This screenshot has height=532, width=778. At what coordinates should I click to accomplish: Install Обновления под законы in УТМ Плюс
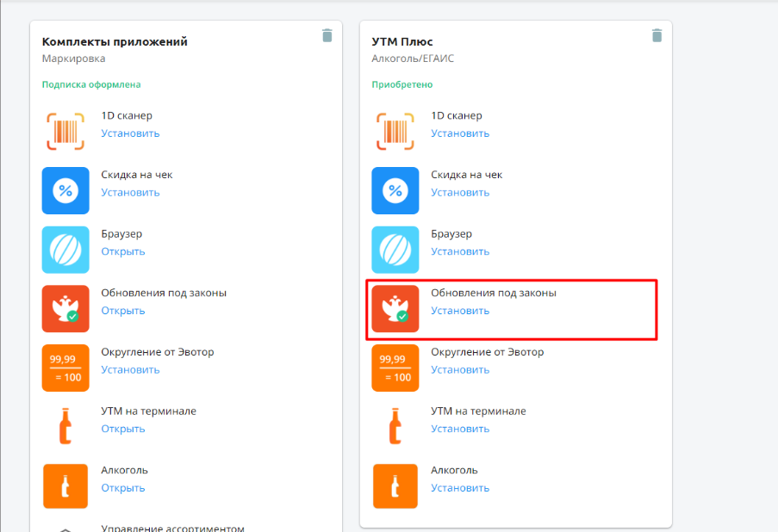click(x=460, y=311)
